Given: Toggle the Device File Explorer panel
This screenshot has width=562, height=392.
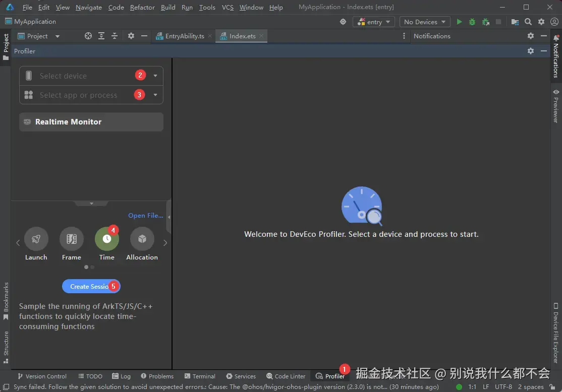Looking at the screenshot, I should [x=556, y=333].
